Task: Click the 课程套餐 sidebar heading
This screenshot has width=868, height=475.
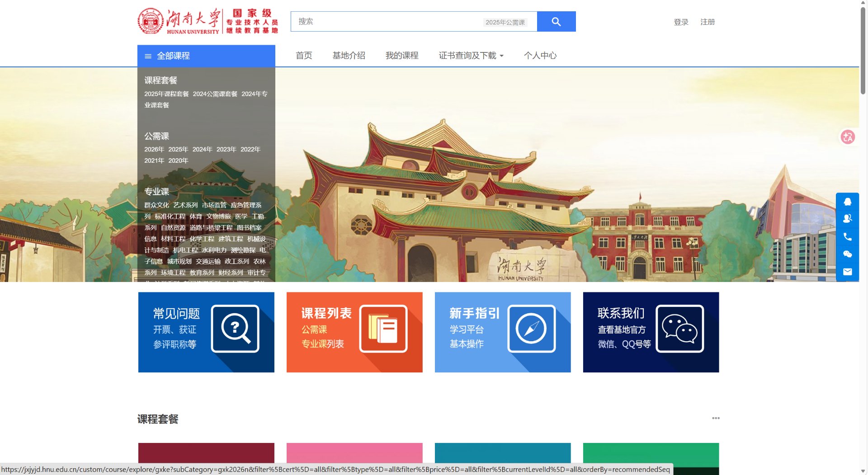Action: pyautogui.click(x=160, y=80)
